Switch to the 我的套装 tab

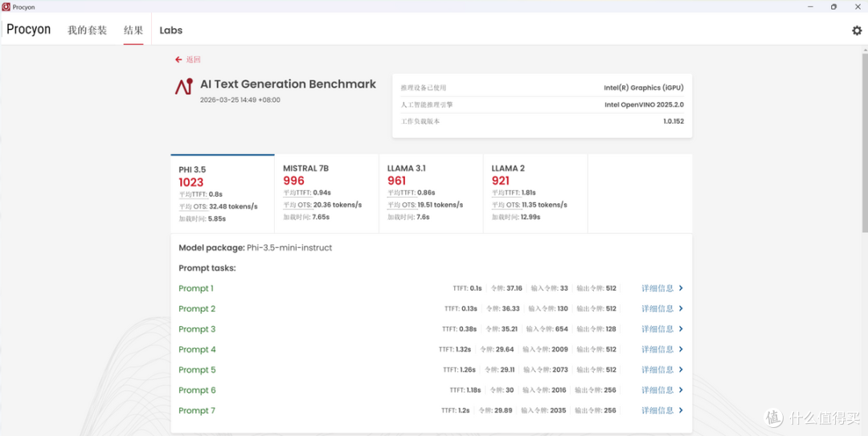[87, 30]
